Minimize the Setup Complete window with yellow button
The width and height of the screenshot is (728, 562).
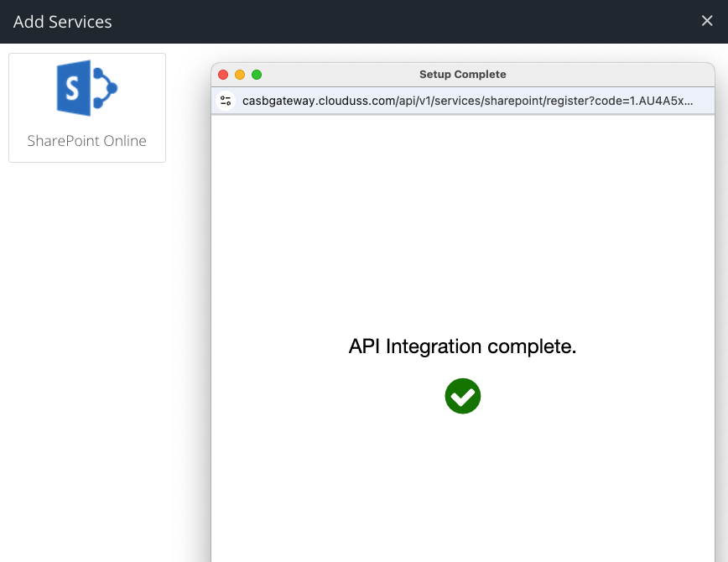pos(240,75)
